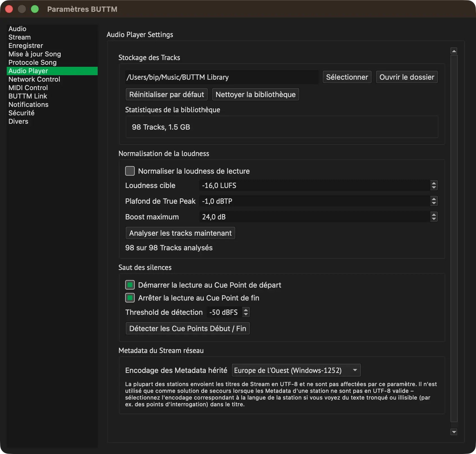476x454 pixels.
Task: Click the scroll up arrow of settings panel
Action: 454,51
